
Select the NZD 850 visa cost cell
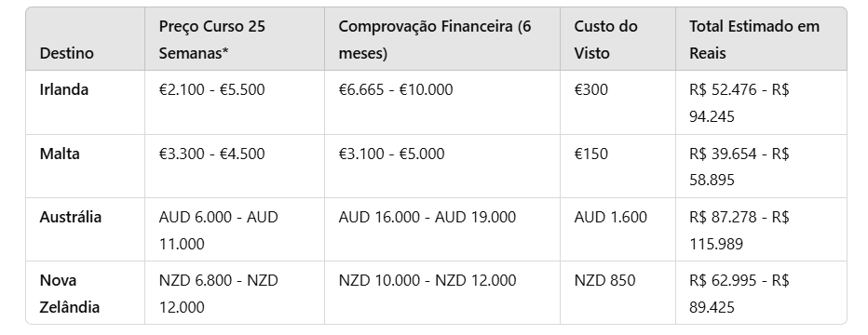(604, 280)
